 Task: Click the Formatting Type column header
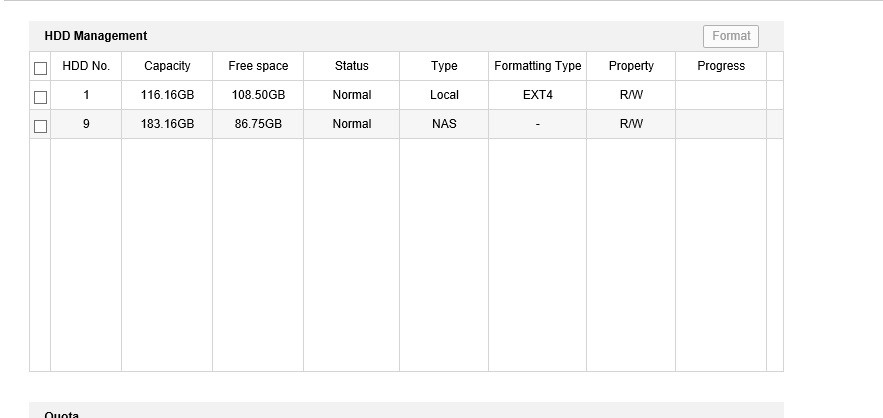(x=537, y=66)
